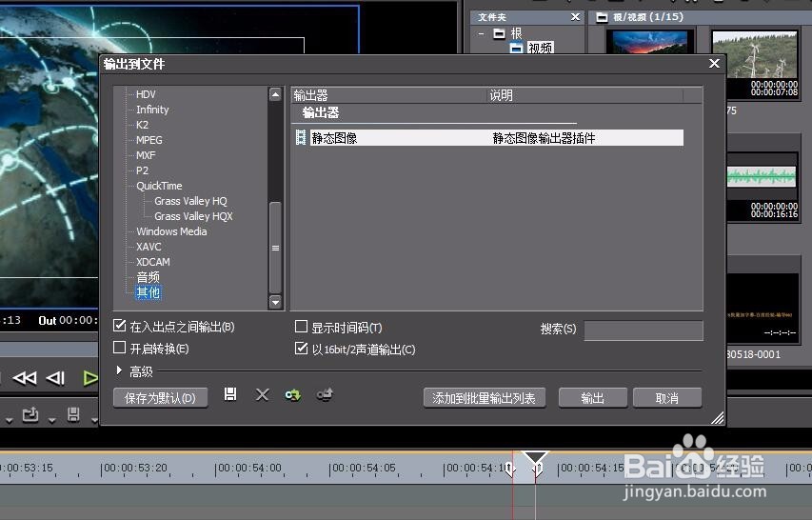This screenshot has height=520, width=812.
Task: Select 其他 category in exporter tree
Action: [149, 292]
